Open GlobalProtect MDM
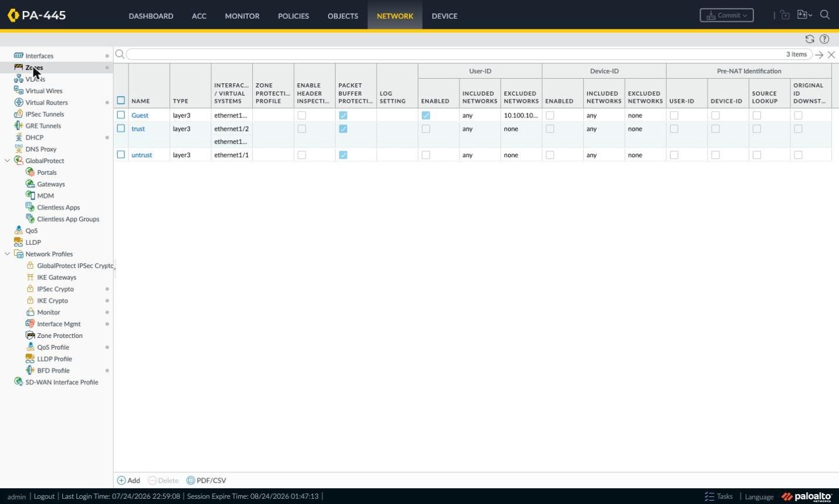This screenshot has width=839, height=504. point(45,196)
